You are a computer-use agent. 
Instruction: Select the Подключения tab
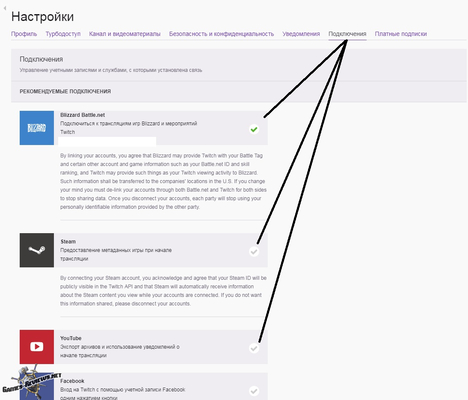tap(347, 34)
